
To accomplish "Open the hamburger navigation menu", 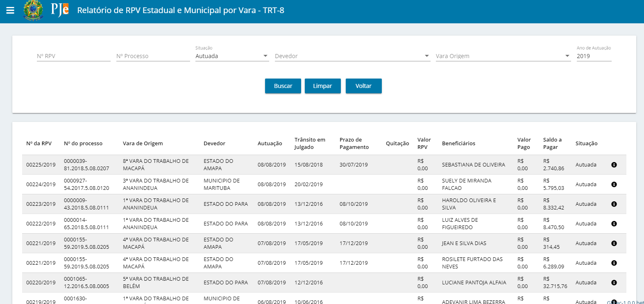I will pos(10,10).
